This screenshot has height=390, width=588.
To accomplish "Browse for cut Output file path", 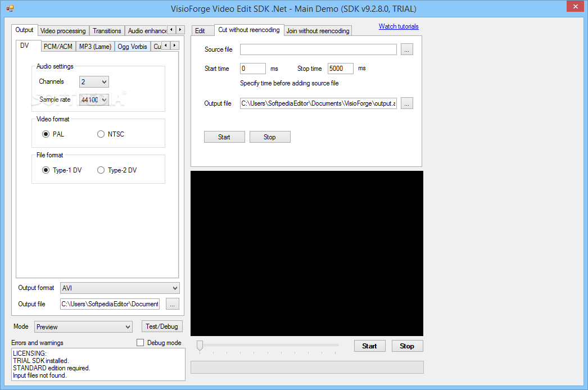I will coord(407,103).
